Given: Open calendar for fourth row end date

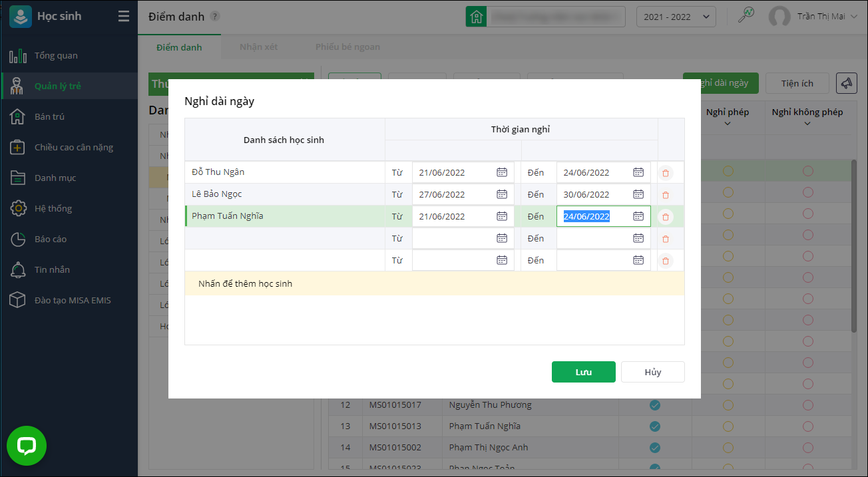Looking at the screenshot, I should tap(638, 238).
